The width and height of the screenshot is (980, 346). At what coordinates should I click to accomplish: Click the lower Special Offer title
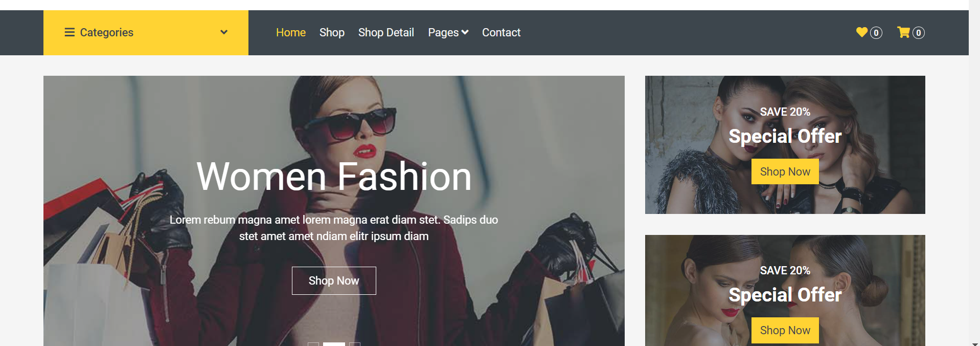[785, 295]
